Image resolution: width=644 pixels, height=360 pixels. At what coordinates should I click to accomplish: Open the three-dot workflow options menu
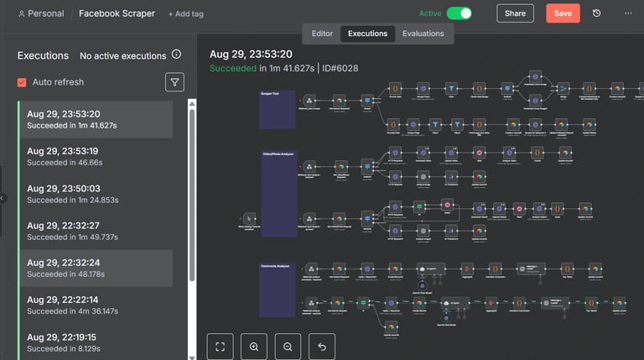coord(628,13)
